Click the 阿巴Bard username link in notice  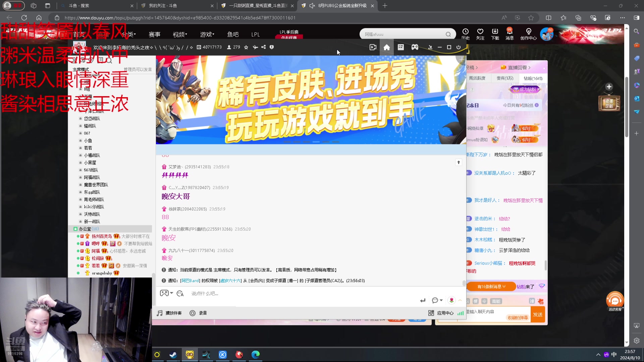pyautogui.click(x=190, y=281)
